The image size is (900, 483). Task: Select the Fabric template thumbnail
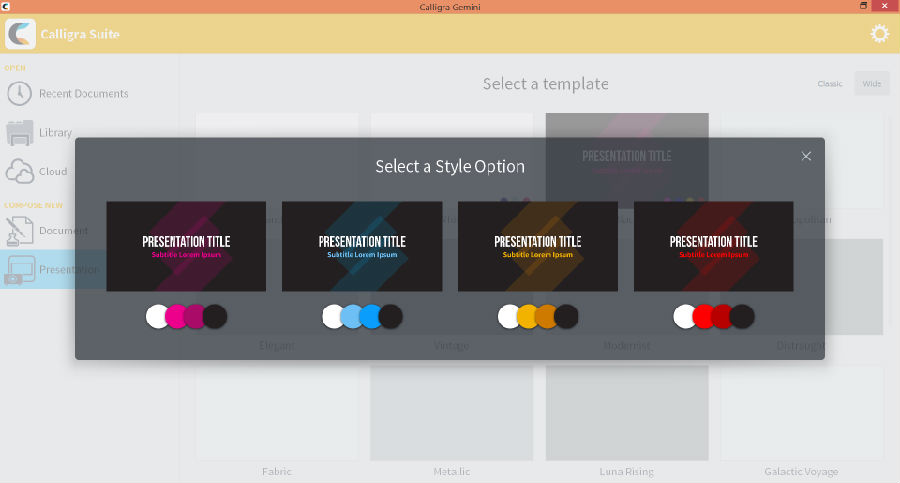[x=277, y=413]
